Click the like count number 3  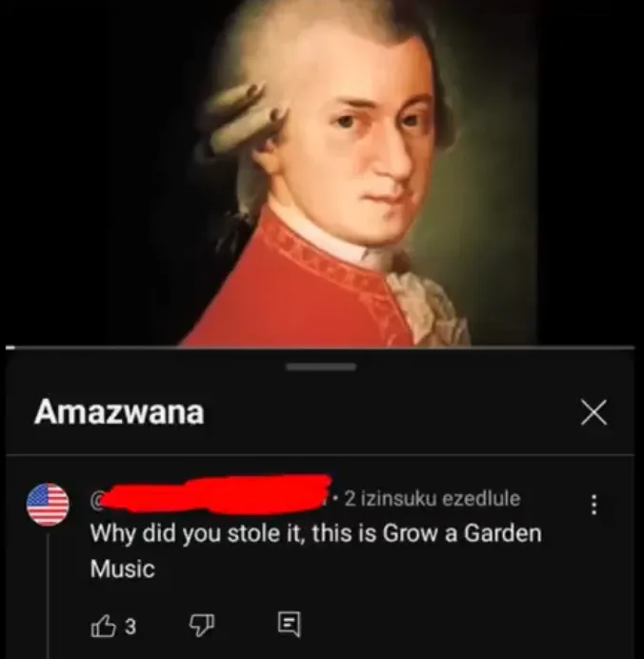click(131, 627)
